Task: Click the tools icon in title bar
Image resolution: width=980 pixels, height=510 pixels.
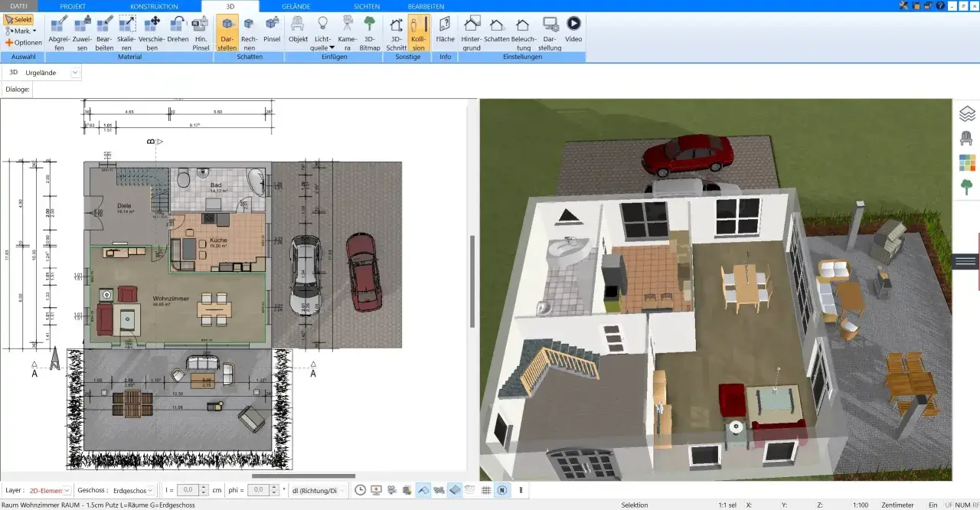Action: coord(904,5)
